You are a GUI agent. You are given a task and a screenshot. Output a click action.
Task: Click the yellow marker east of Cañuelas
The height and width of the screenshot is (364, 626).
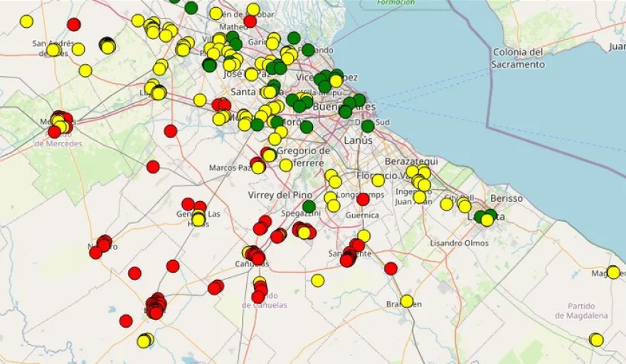[x=317, y=280]
